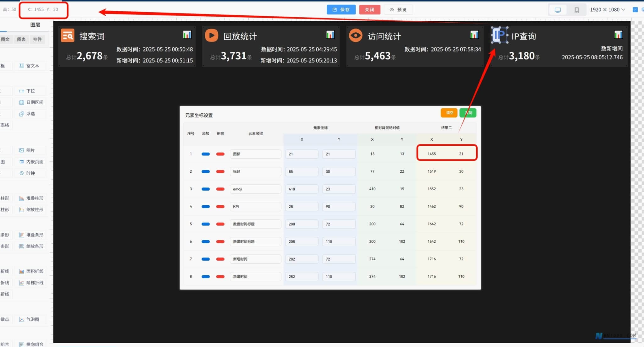Toggle the blue checkbox next to resolution
The height and width of the screenshot is (347, 644).
pyautogui.click(x=635, y=10)
